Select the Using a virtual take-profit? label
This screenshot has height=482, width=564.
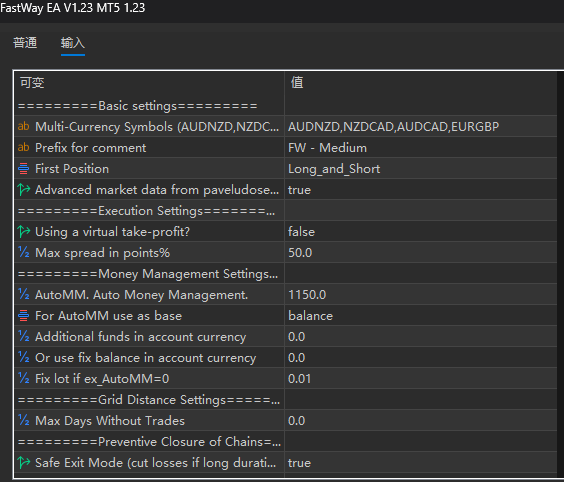pyautogui.click(x=112, y=232)
